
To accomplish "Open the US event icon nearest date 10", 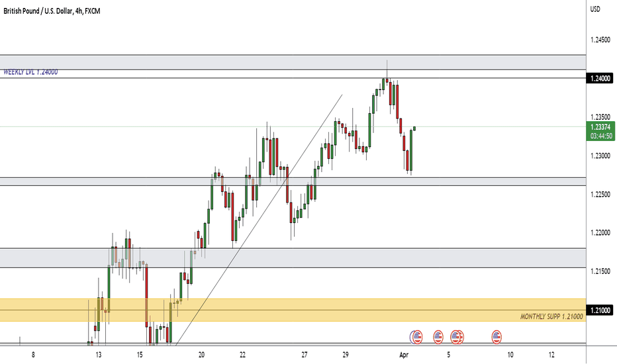I will (497, 337).
